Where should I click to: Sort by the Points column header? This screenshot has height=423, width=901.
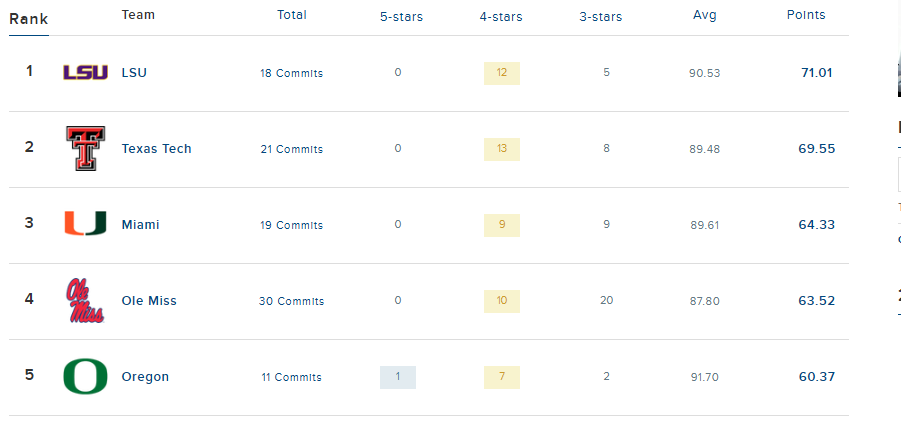click(806, 15)
